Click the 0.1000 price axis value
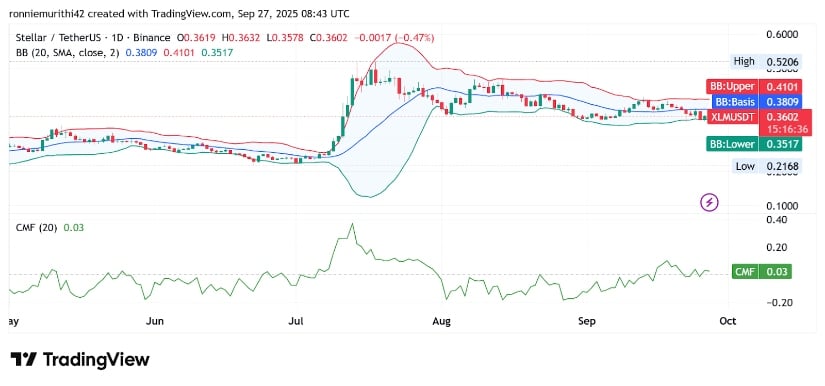This screenshot has height=386, width=825. coord(782,206)
